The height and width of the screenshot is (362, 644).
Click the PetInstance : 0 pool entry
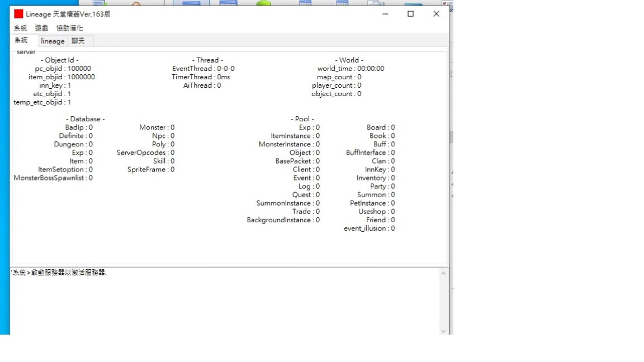tap(372, 203)
